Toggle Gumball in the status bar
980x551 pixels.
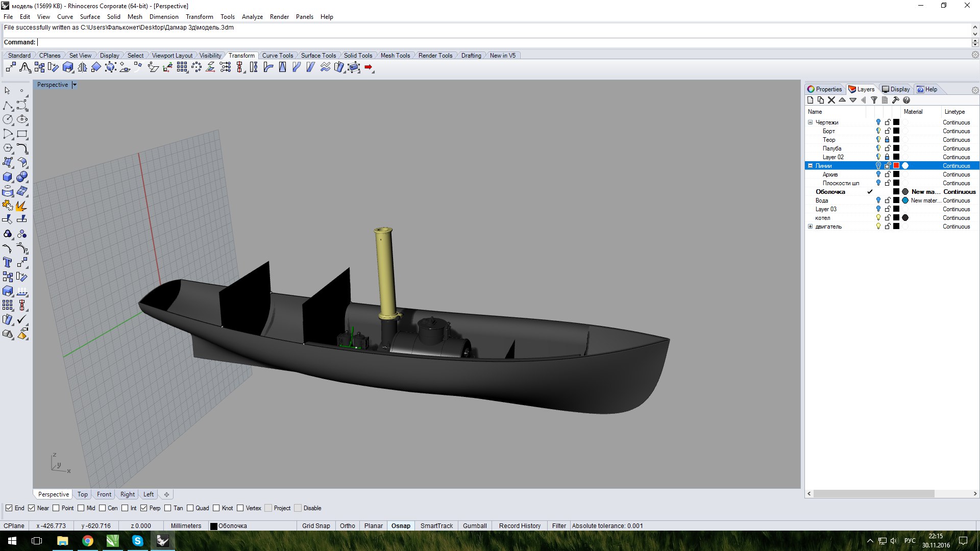(475, 526)
